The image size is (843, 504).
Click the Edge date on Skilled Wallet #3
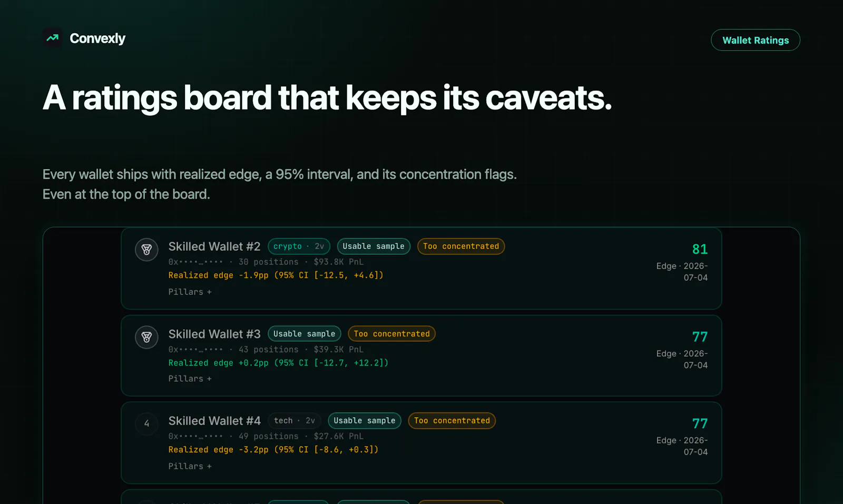[x=682, y=359]
